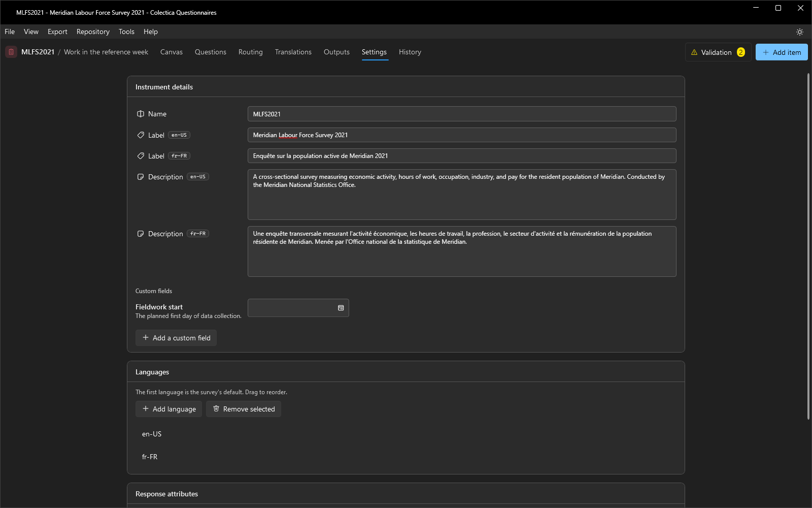This screenshot has height=508, width=812.
Task: Click the Remove selected button
Action: [244, 409]
